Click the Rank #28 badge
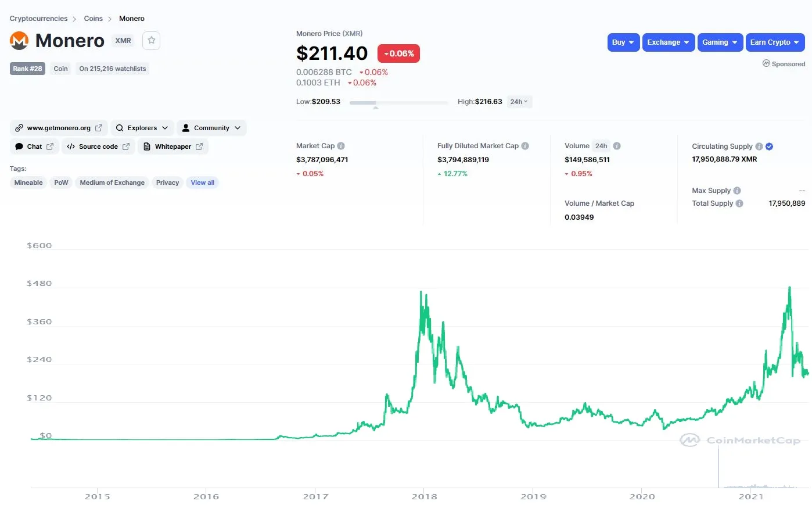812x508 pixels. tap(27, 69)
